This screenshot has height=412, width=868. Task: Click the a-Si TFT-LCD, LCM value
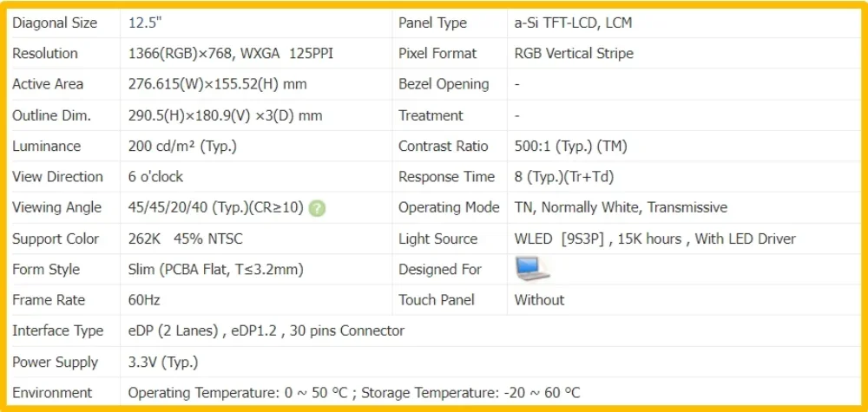coord(573,23)
